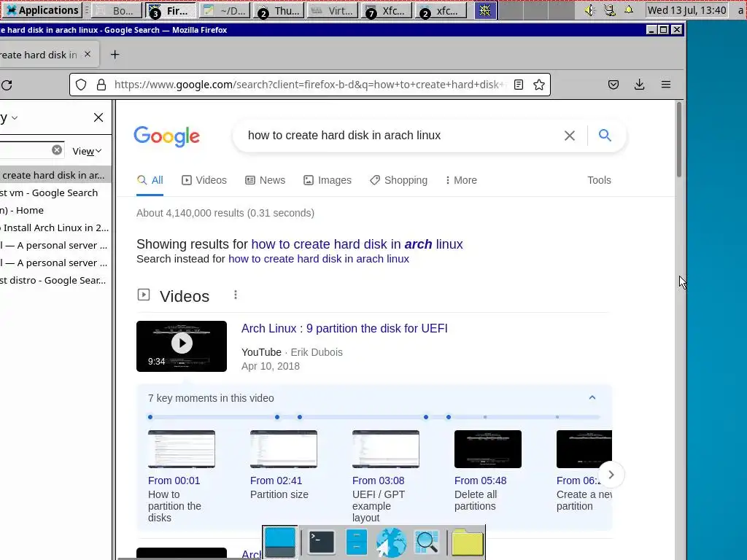Switch to the Virt... window in panel
Image resolution: width=747 pixels, height=560 pixels.
[333, 10]
